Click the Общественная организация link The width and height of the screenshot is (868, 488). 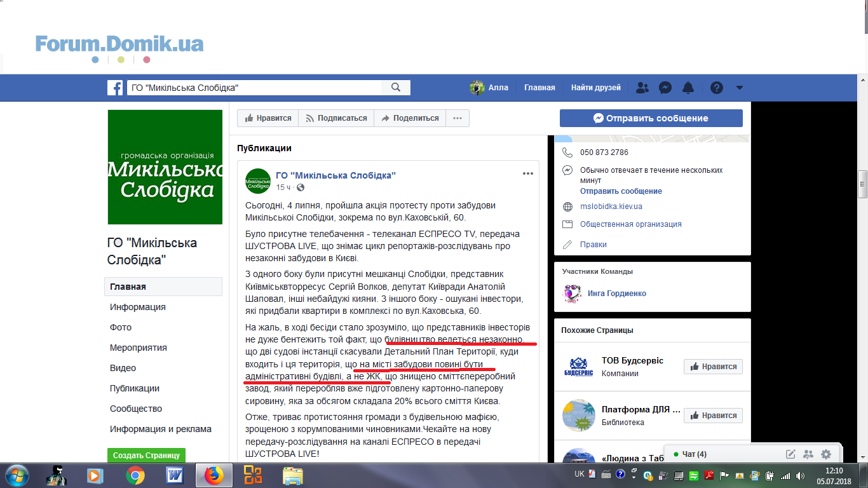(631, 224)
